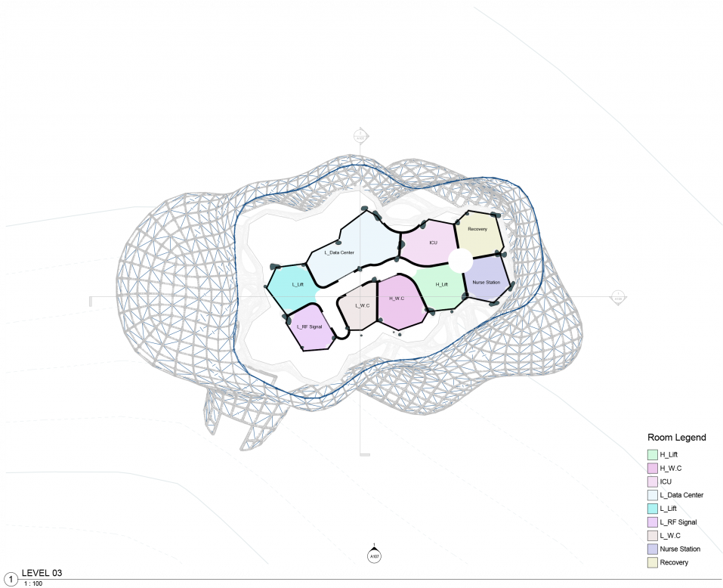Select the Nurse Station room
Viewport: 723px width, 588px height.
pos(486,282)
